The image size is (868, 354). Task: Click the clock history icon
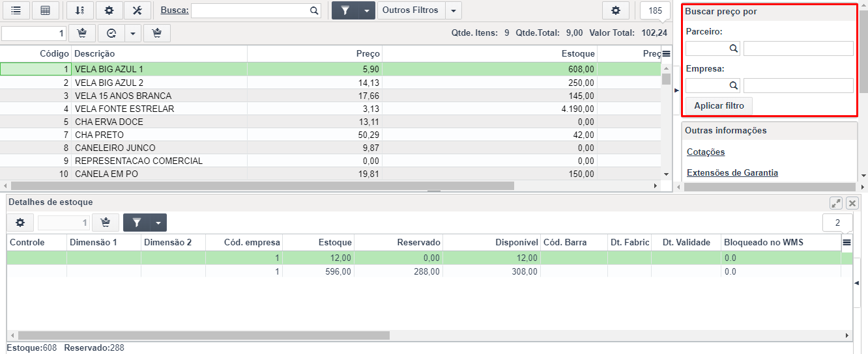point(111,33)
